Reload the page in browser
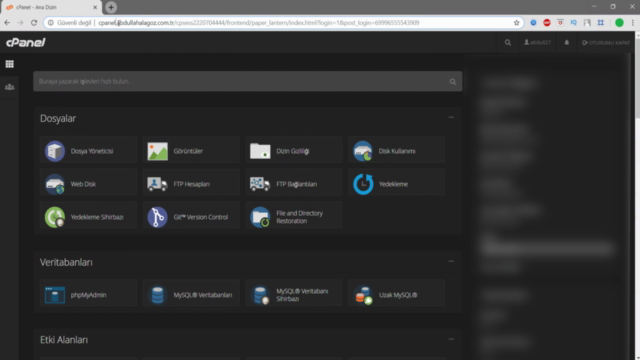 (34, 23)
